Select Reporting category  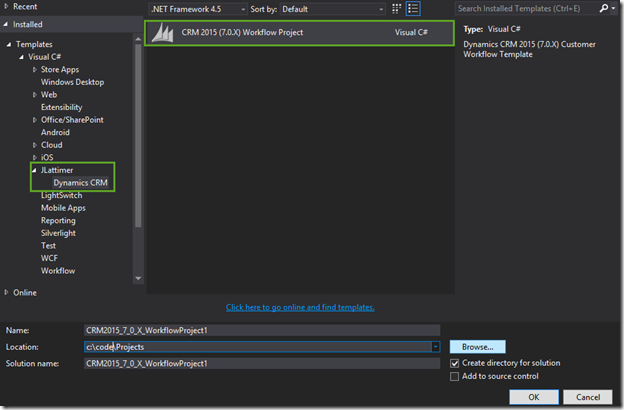tap(58, 221)
